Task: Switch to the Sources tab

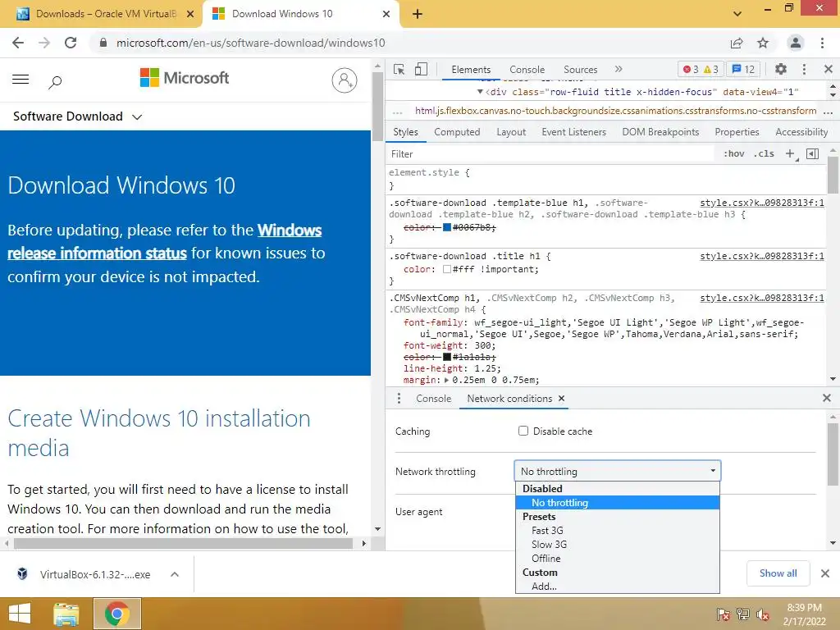Action: coord(580,70)
